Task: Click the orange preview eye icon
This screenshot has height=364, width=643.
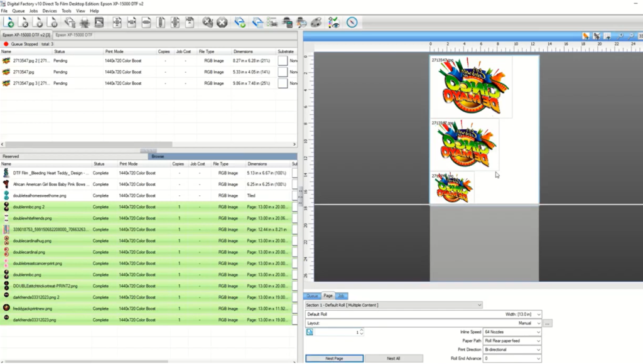Action: pyautogui.click(x=586, y=36)
